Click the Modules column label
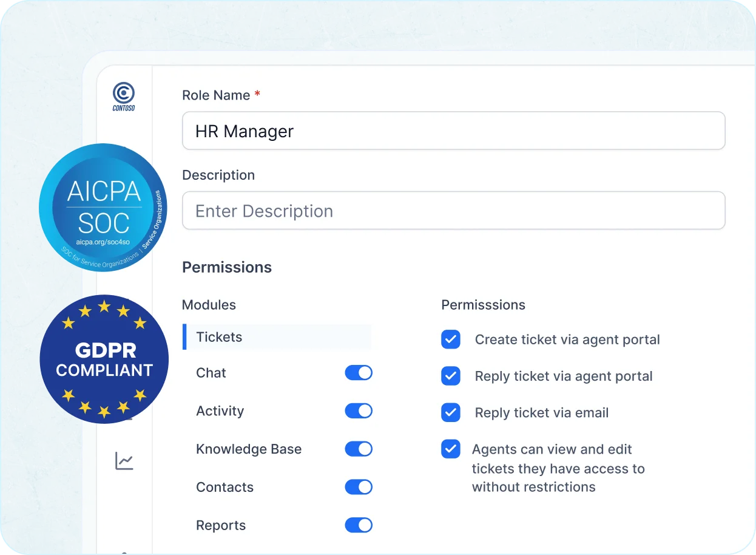The width and height of the screenshot is (756, 555). [209, 305]
